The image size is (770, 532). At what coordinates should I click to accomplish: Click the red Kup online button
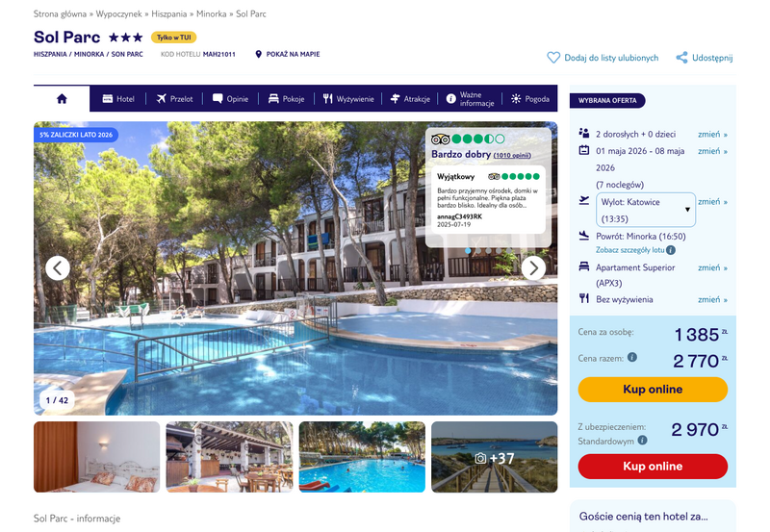[x=653, y=467]
